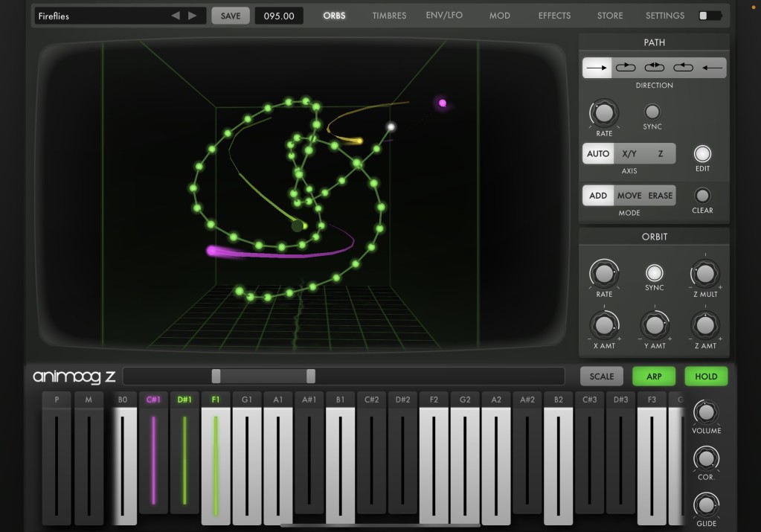This screenshot has width=761, height=532.
Task: Click the keyboard range scroll slider
Action: coord(263,376)
